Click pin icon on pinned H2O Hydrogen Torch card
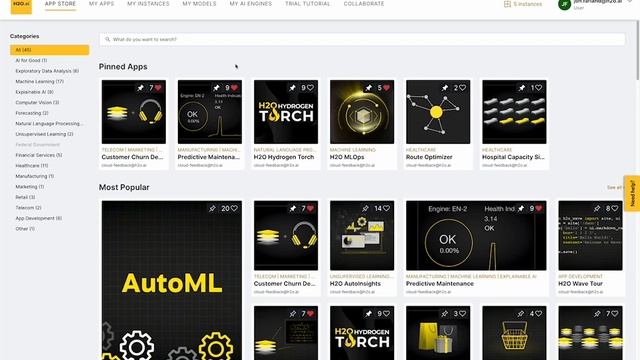Screen dimensions: 640x360 coord(292,88)
